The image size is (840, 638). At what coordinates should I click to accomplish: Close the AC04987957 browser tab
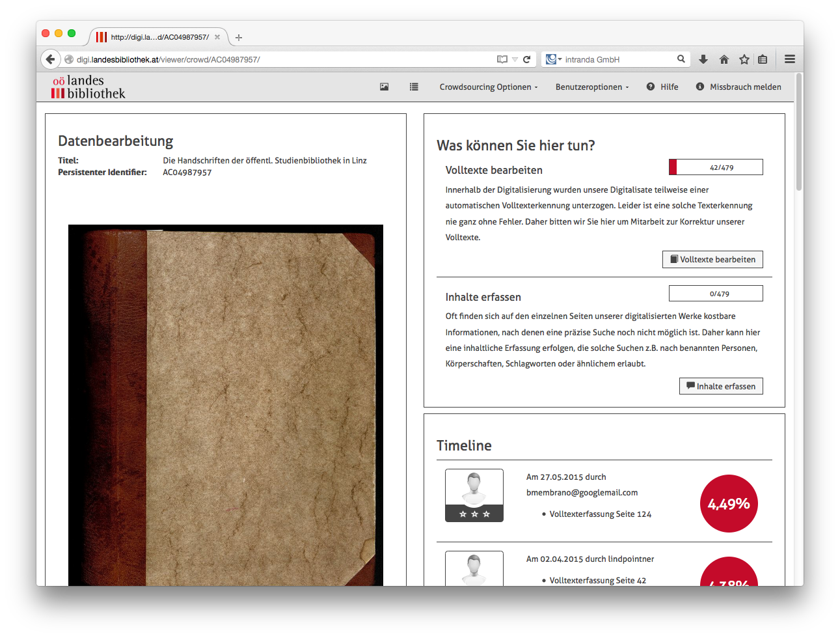click(x=217, y=37)
